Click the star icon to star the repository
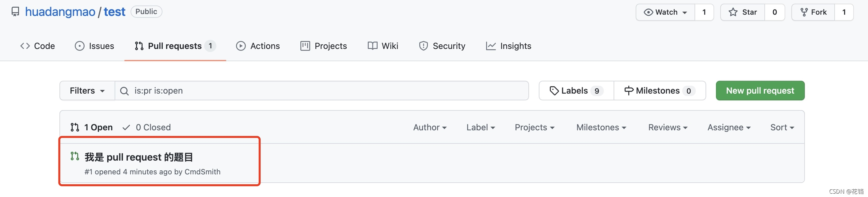 click(x=733, y=13)
